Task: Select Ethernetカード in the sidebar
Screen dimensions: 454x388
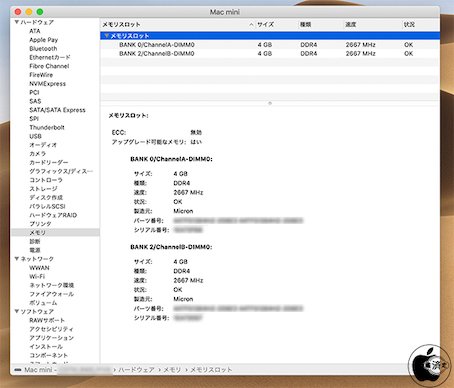Action: [x=50, y=57]
